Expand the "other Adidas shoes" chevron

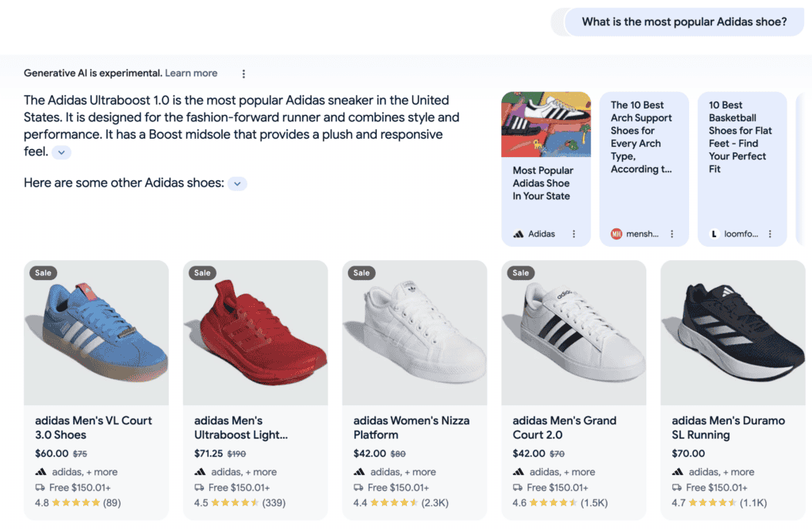point(236,182)
